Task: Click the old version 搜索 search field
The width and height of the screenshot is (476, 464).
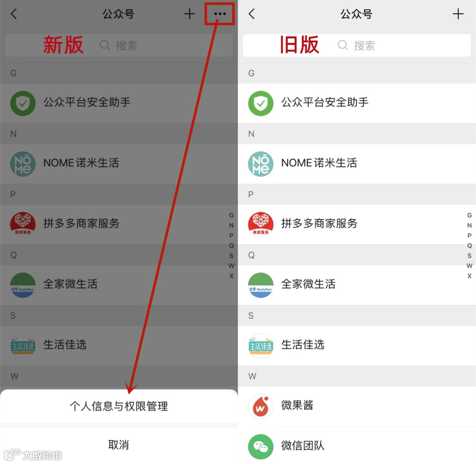Action: [x=357, y=45]
